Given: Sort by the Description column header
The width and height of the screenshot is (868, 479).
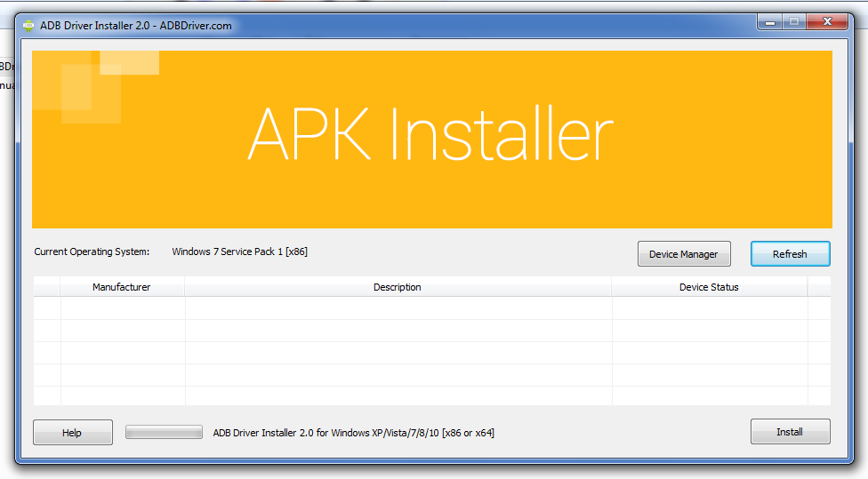Looking at the screenshot, I should tap(398, 287).
